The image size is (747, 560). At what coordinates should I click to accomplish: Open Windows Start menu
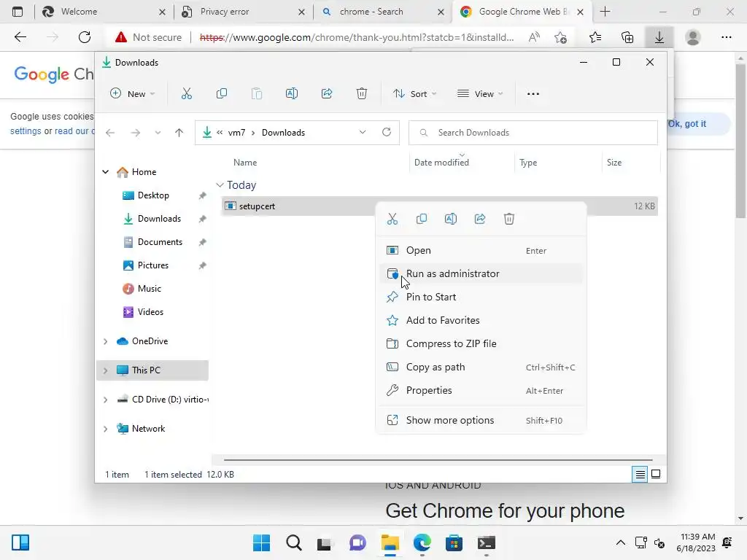click(261, 542)
